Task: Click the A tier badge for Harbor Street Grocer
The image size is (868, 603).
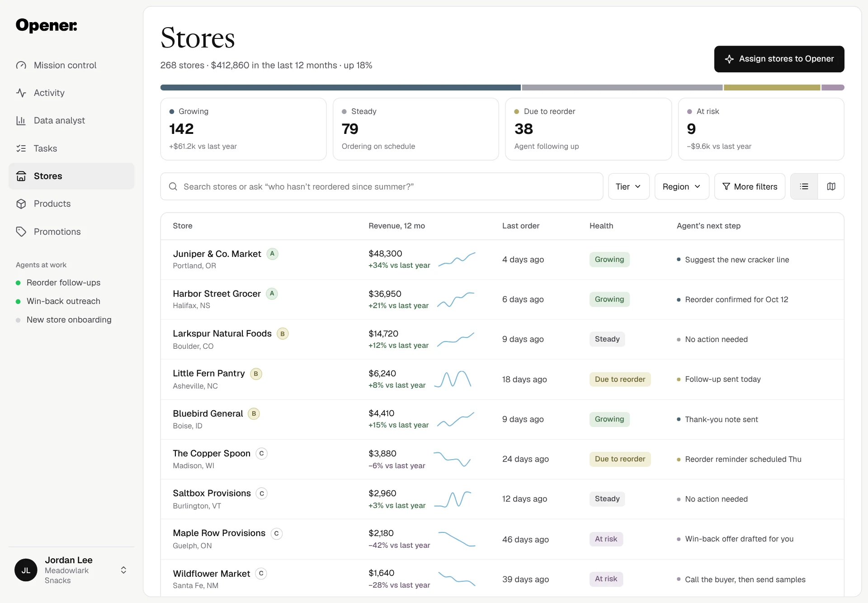Action: (272, 294)
